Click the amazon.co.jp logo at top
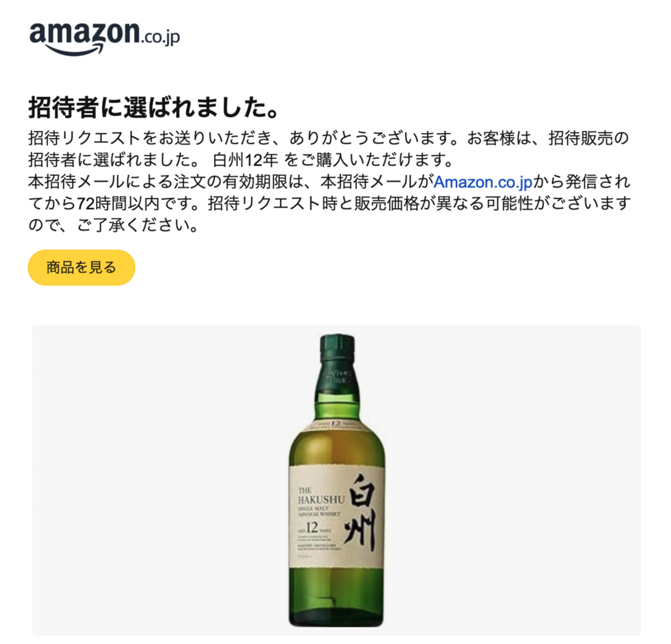Image resolution: width=671 pixels, height=644 pixels. [105, 38]
